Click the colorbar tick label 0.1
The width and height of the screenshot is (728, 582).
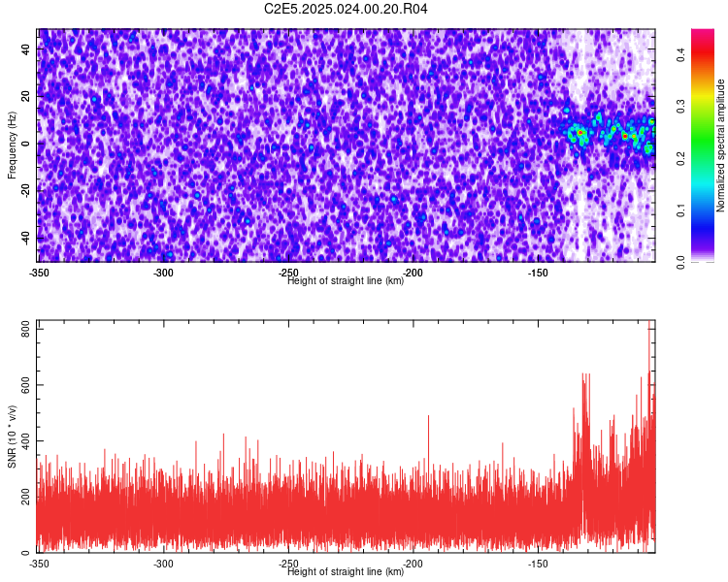pos(681,210)
